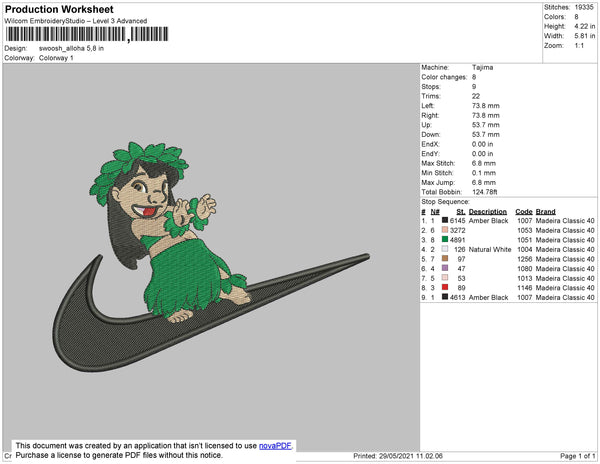Click stitch count 6145 in row 1
Viewport: 600px width, 464px height.
tap(458, 221)
